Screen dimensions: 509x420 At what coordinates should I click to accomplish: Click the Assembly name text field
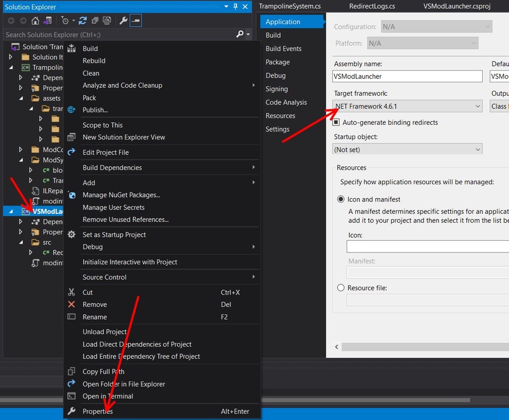[408, 76]
